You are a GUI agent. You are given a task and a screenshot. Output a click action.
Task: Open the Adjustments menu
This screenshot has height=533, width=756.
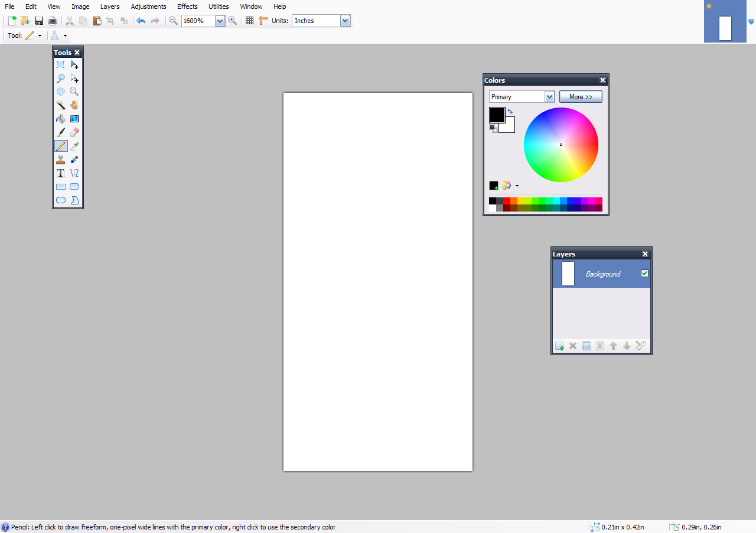pyautogui.click(x=148, y=6)
